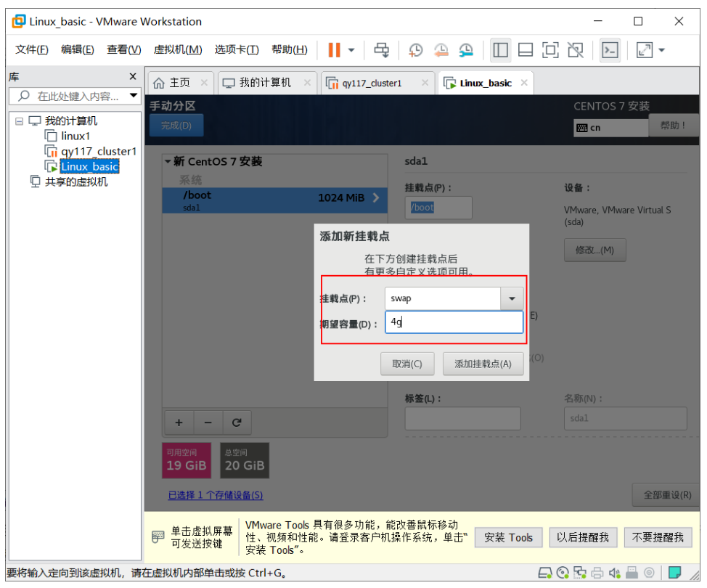Select qy117_cluster1 in the library tree
707x588 pixels.
pos(98,151)
